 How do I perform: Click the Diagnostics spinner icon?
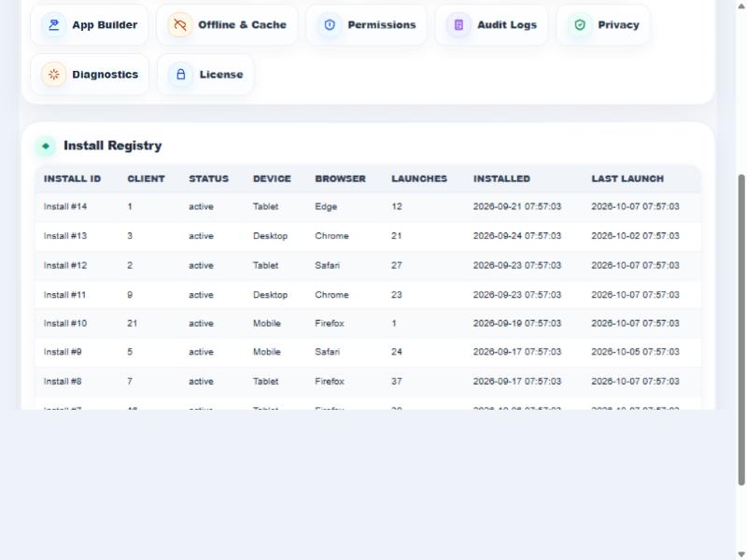(x=54, y=75)
